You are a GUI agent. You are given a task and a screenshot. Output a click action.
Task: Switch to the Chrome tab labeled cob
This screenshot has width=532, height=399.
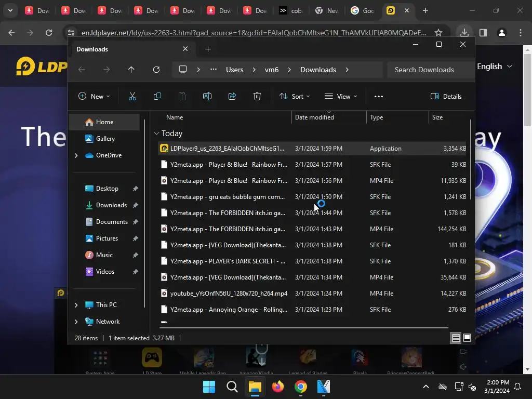click(x=290, y=10)
